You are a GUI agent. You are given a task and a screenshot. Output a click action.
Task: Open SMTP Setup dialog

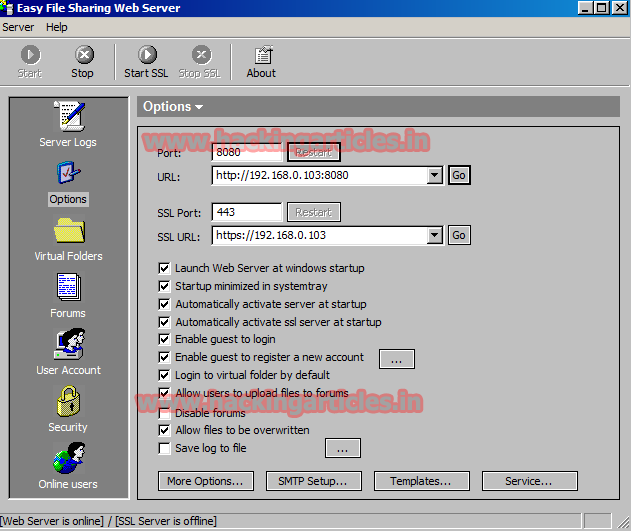click(313, 481)
